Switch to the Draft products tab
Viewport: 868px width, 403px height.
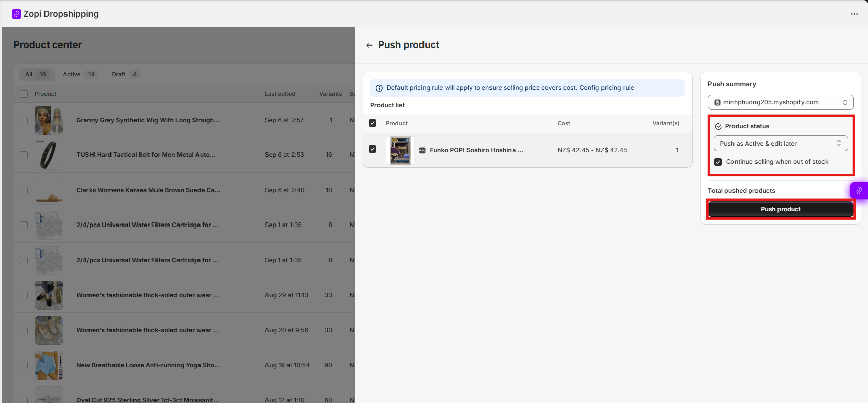[125, 74]
